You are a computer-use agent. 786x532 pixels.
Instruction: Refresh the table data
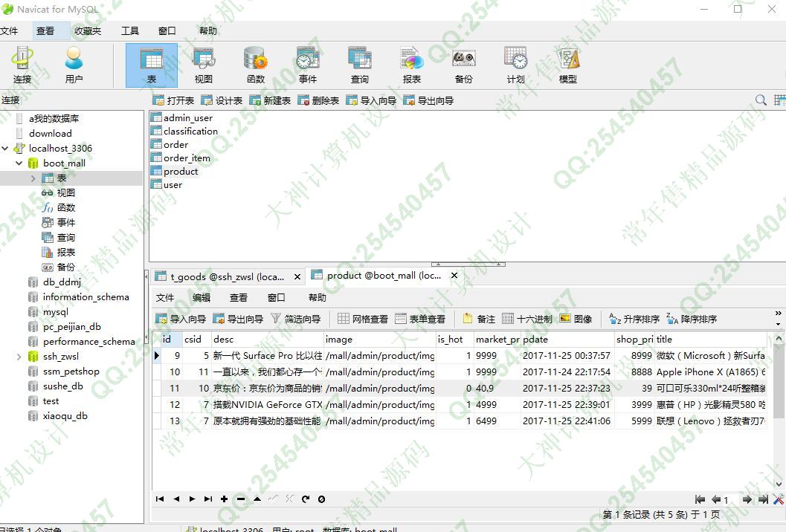coord(306,499)
